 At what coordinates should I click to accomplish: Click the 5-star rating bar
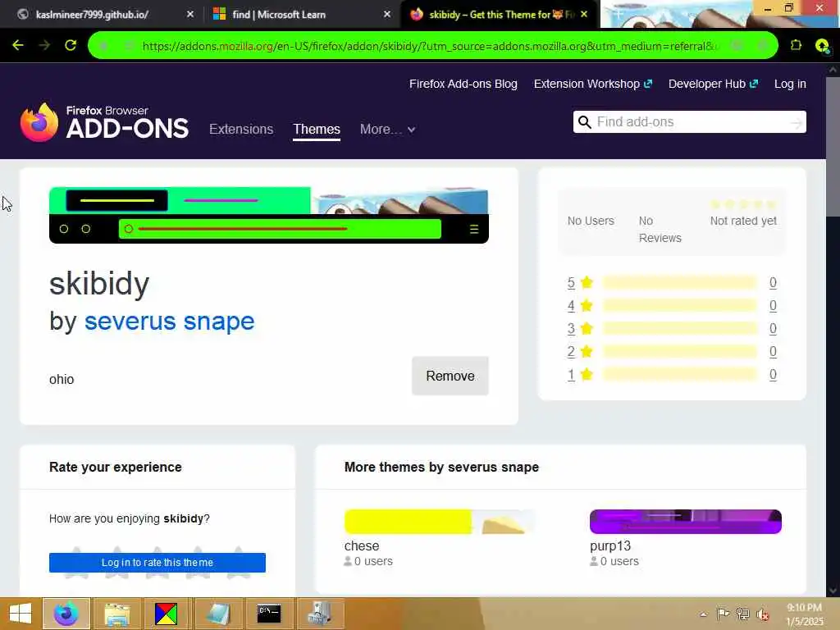[680, 282]
